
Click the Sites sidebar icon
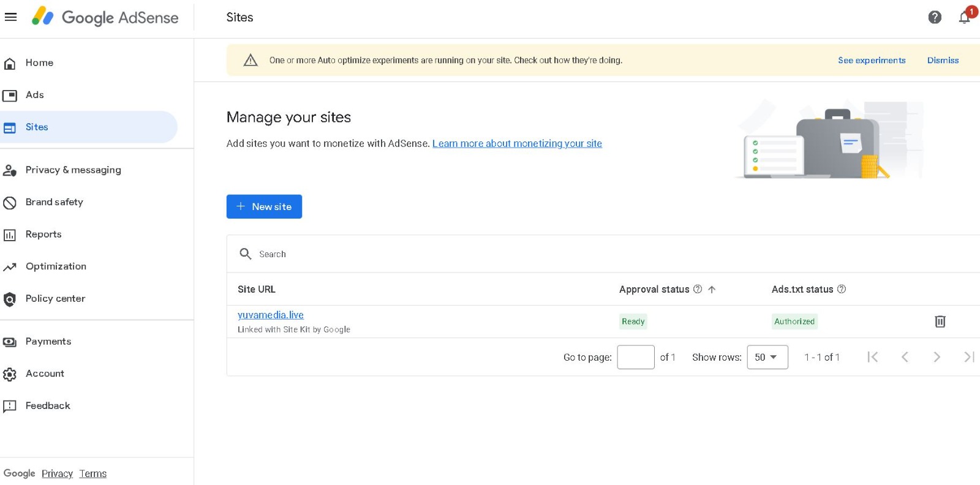point(10,127)
